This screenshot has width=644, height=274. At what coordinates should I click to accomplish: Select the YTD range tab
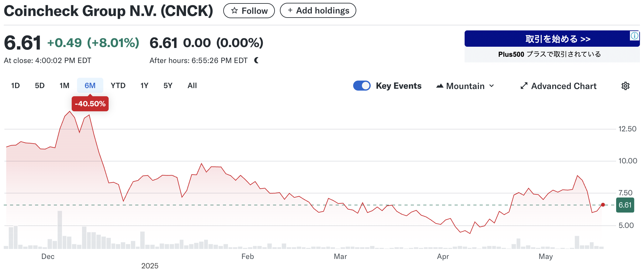point(118,86)
